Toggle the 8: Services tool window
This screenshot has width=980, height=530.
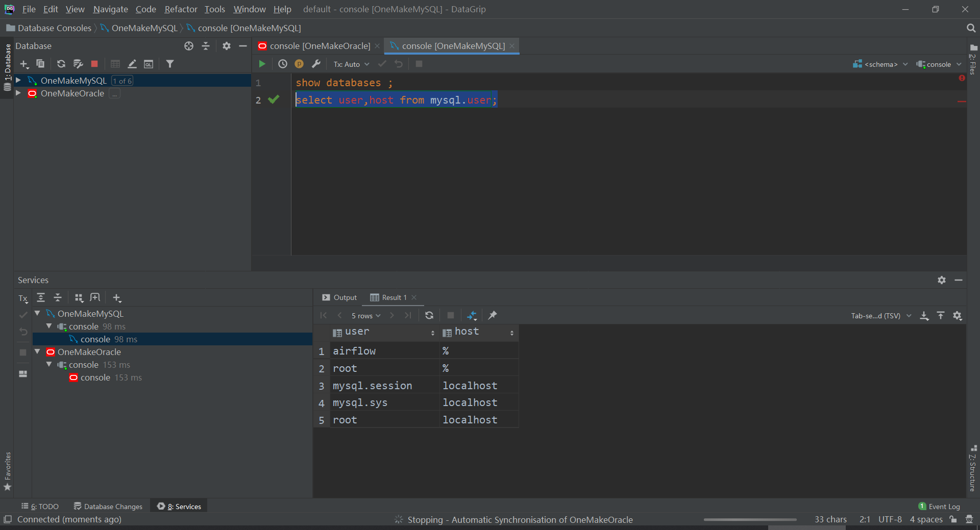(x=179, y=506)
